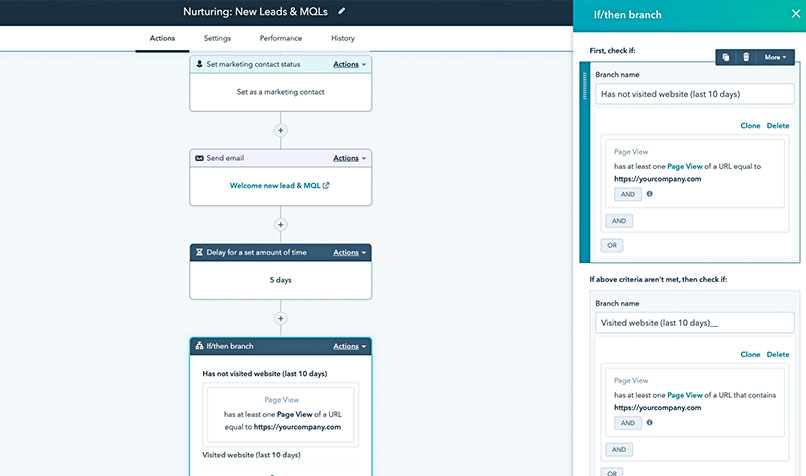
Task: Delete the first branch
Action: click(778, 125)
